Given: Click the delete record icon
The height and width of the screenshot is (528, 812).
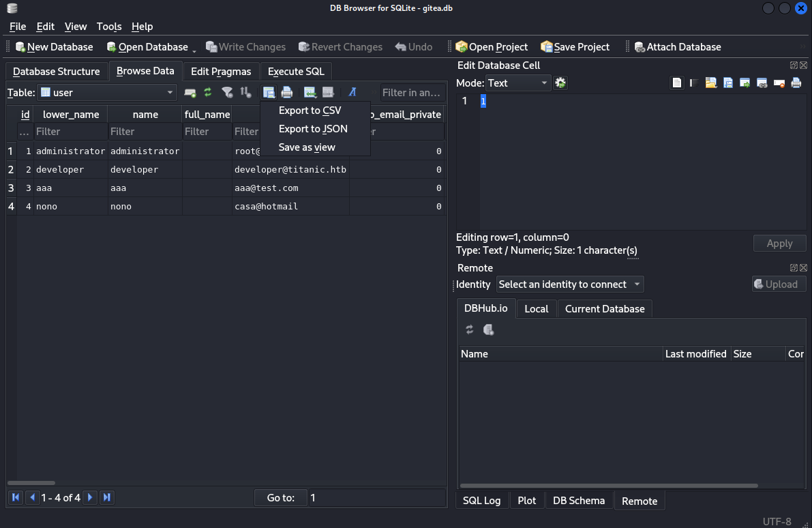Looking at the screenshot, I should tap(329, 92).
